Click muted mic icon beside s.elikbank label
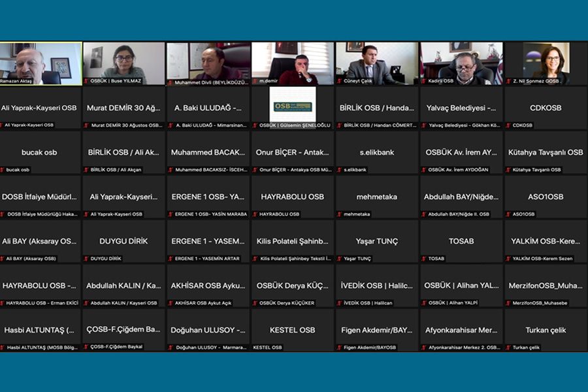The image size is (588, 392). (340, 170)
